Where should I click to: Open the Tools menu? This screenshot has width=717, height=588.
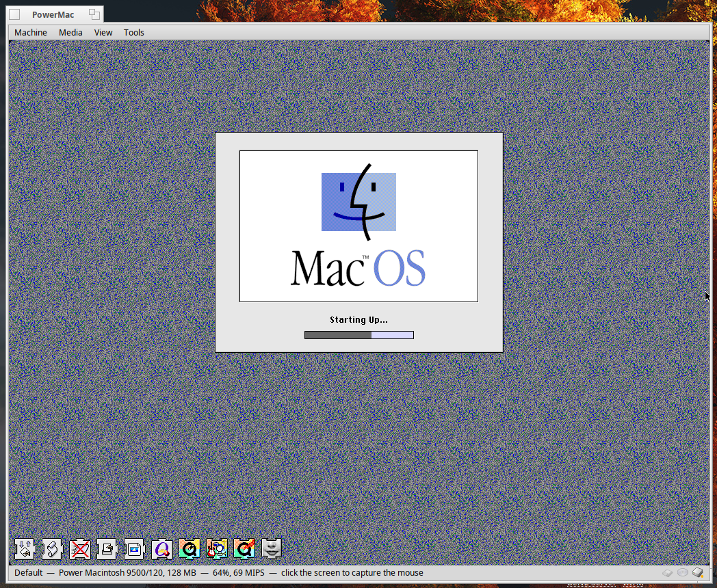click(133, 32)
